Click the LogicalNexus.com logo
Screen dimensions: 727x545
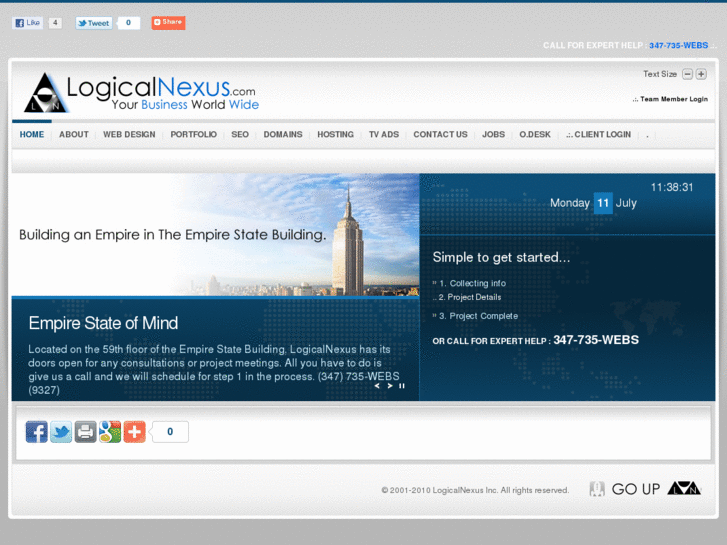click(x=141, y=93)
